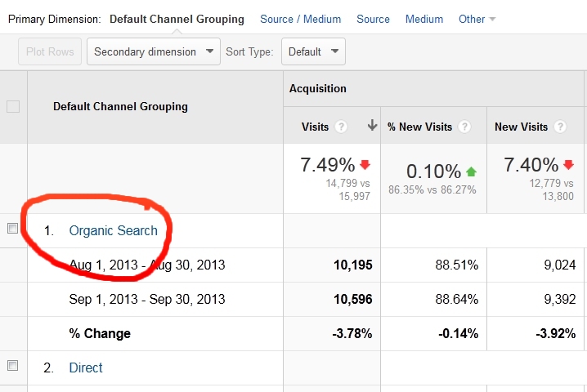Click the Plot Rows button
Viewport: 587px width, 392px height.
click(50, 51)
